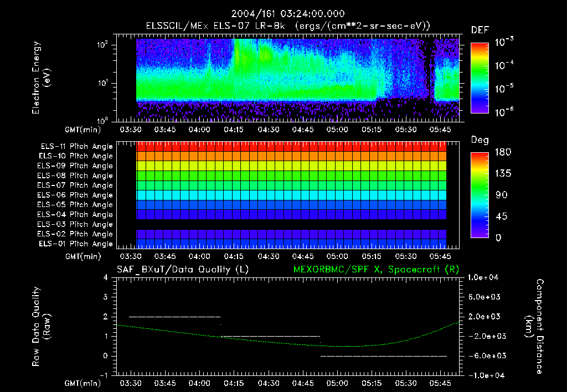Click GMT(min) label under the spectrogram panel
This screenshot has width=567, height=392.
click(x=83, y=130)
